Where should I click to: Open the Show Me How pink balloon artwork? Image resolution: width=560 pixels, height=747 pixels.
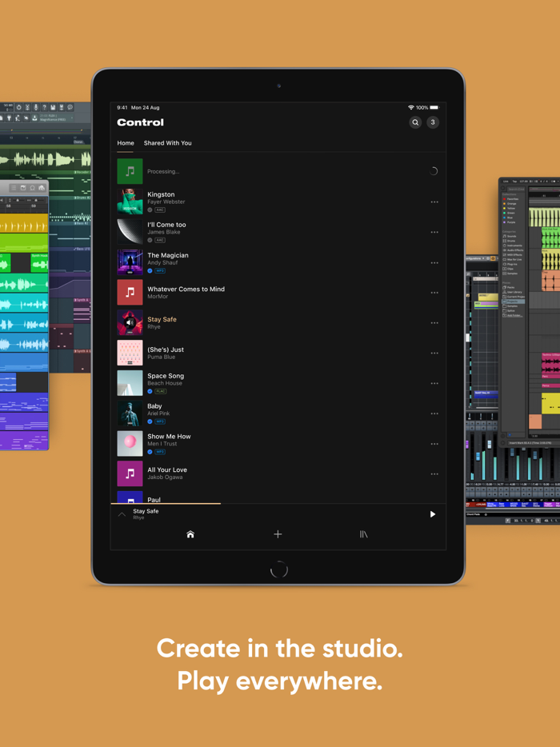pos(130,444)
